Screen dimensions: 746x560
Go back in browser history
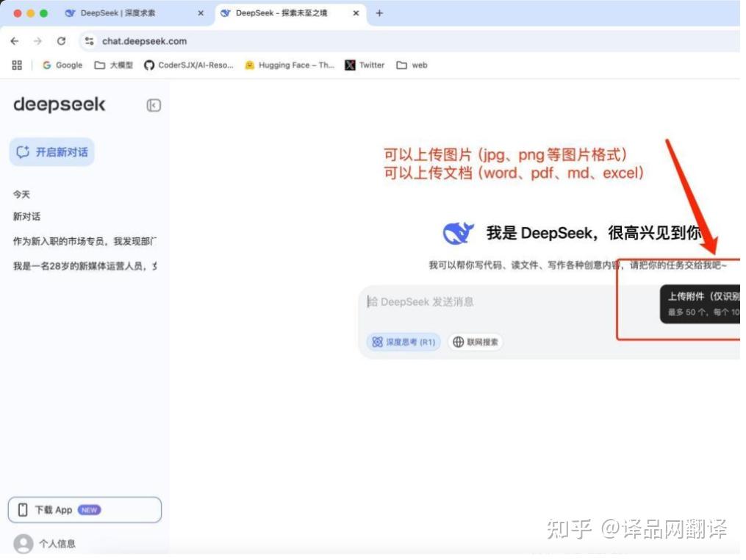click(15, 41)
